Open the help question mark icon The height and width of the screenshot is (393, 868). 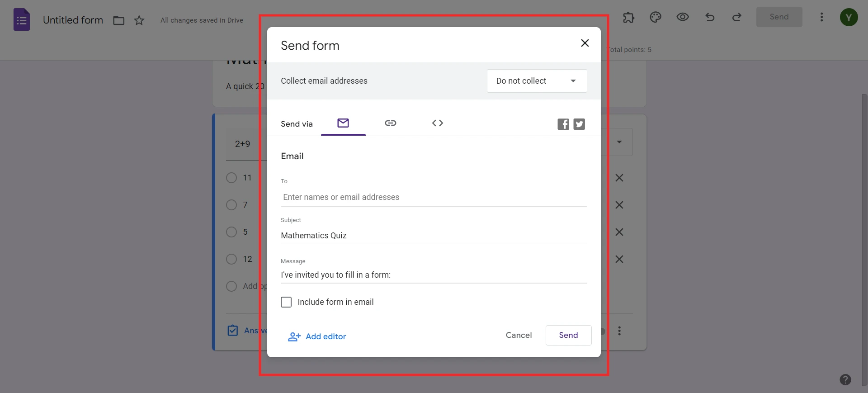[845, 379]
